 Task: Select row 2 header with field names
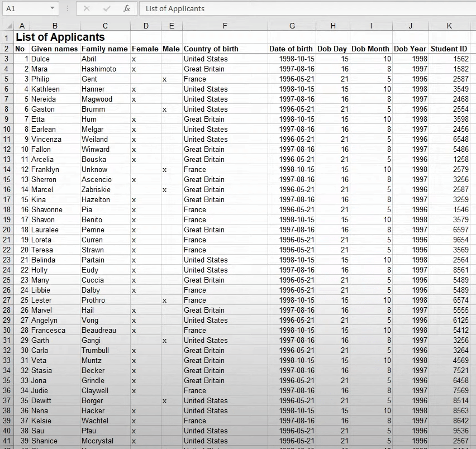click(7, 49)
